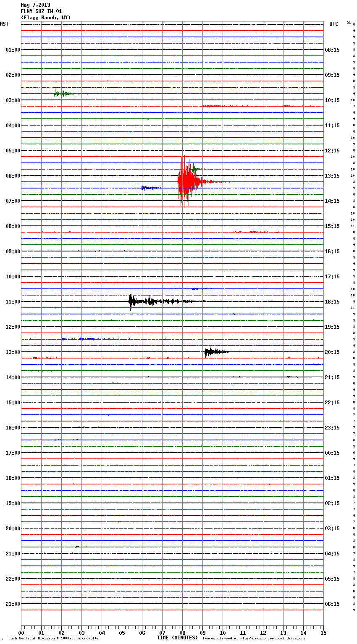357x644 pixels.
Task: Select the 16:00 MST time label
Action: click(x=13, y=428)
